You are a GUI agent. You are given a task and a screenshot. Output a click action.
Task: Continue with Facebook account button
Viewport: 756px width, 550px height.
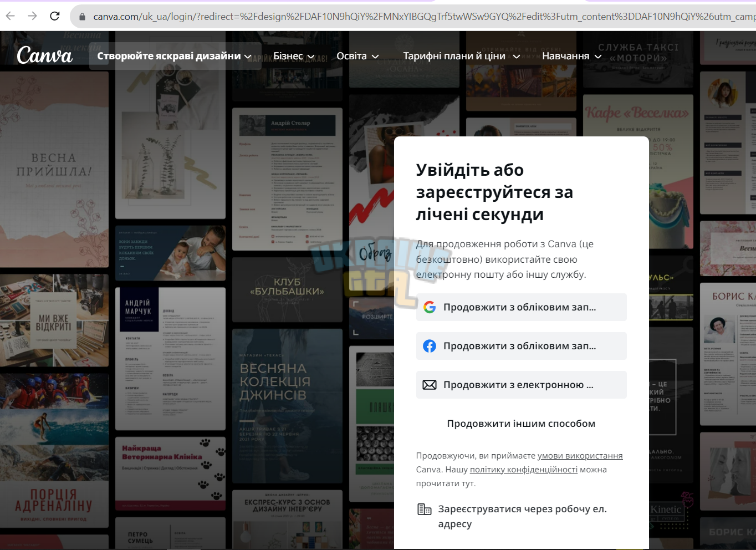[522, 346]
